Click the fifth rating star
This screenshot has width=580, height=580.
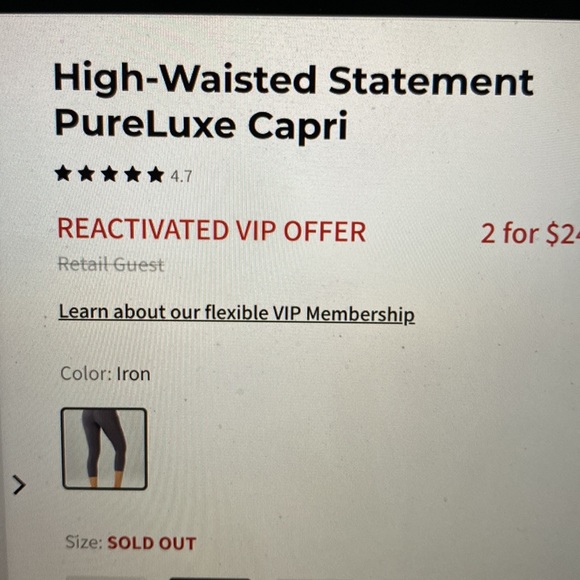[155, 174]
